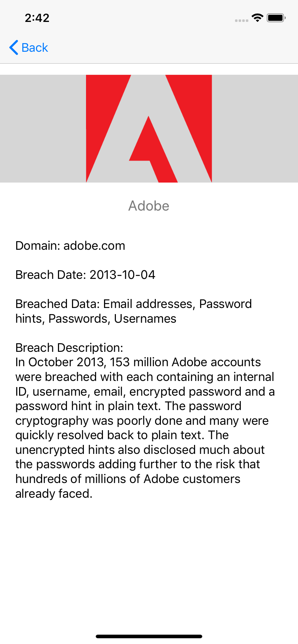
Task: Tap the red Adobe logo image
Action: [149, 129]
